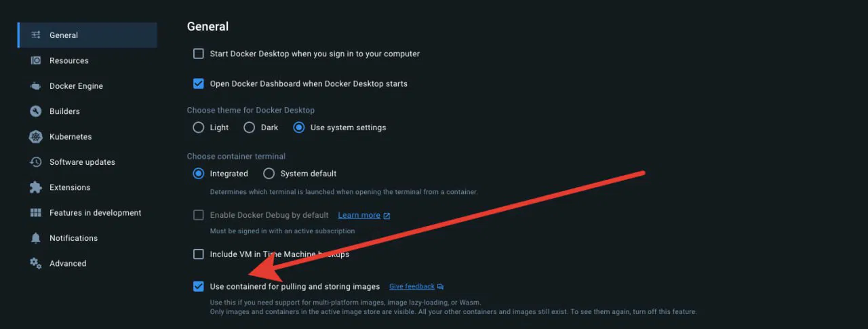This screenshot has width=868, height=329.
Task: Click the General sliders icon in sidebar
Action: tap(36, 35)
